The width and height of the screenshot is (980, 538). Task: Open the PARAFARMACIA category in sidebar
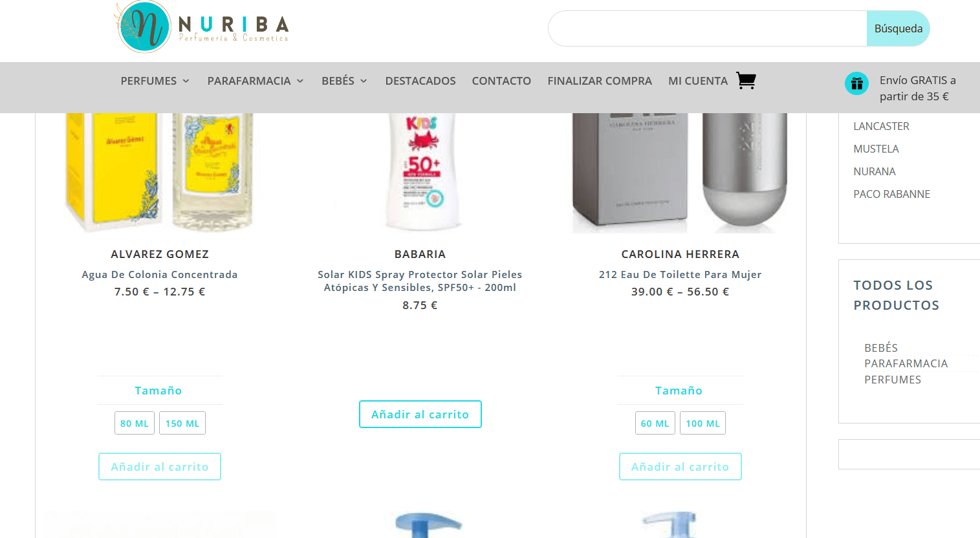pos(906,363)
